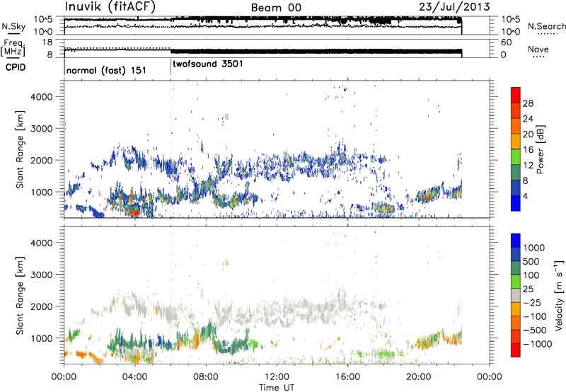Click the normal (fast) CPID start marker line
Image resolution: width=566 pixels, height=392 pixels.
point(64,67)
